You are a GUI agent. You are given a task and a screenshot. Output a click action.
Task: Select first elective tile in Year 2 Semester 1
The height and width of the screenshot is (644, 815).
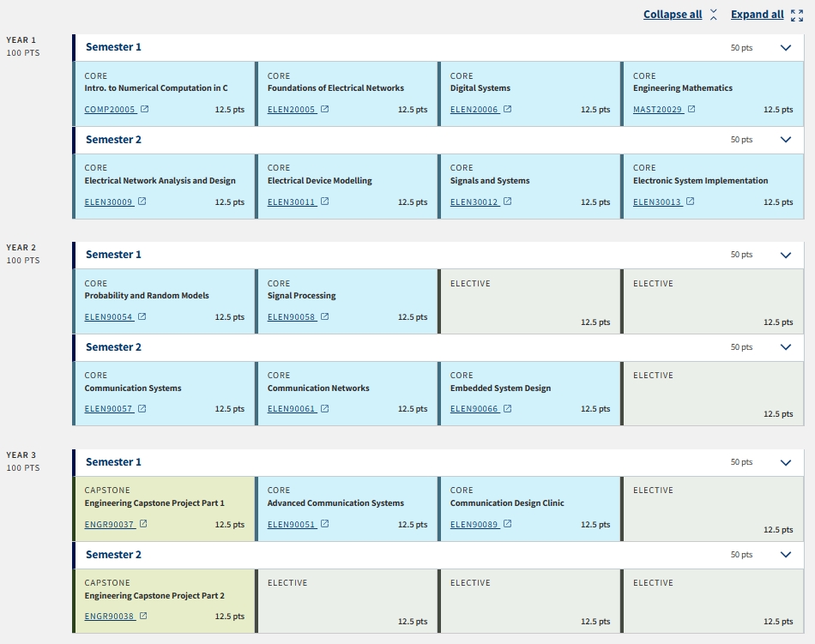point(528,301)
